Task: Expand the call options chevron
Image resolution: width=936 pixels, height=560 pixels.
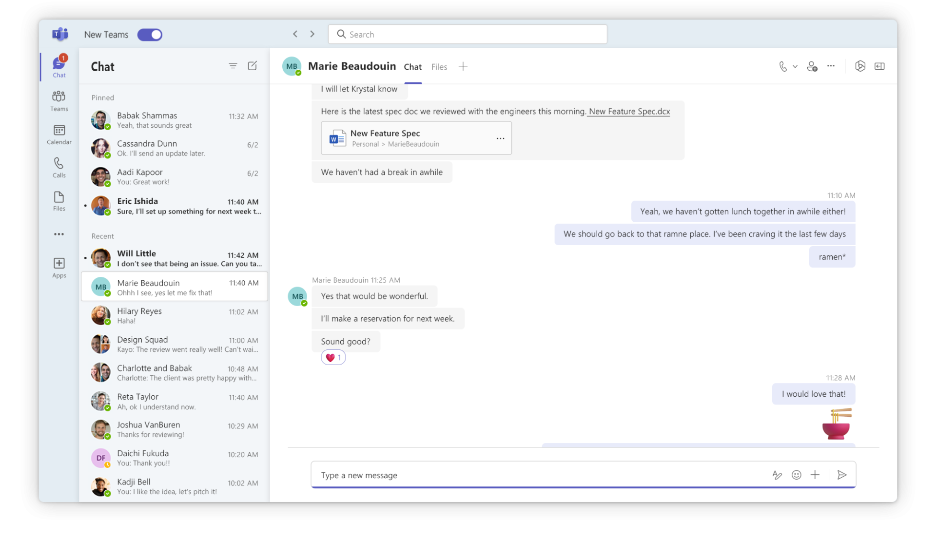Action: click(795, 66)
